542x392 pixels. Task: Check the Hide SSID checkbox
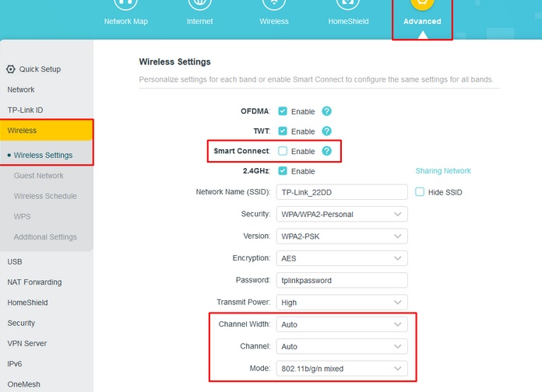tap(419, 192)
